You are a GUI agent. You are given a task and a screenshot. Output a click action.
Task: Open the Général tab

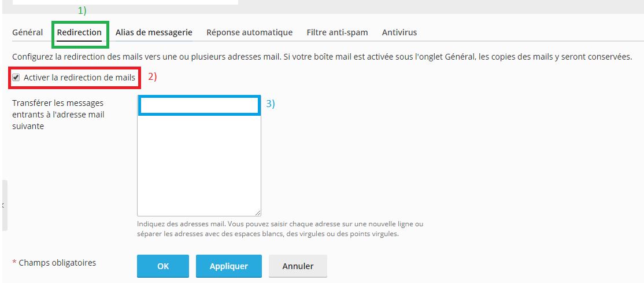(x=27, y=32)
